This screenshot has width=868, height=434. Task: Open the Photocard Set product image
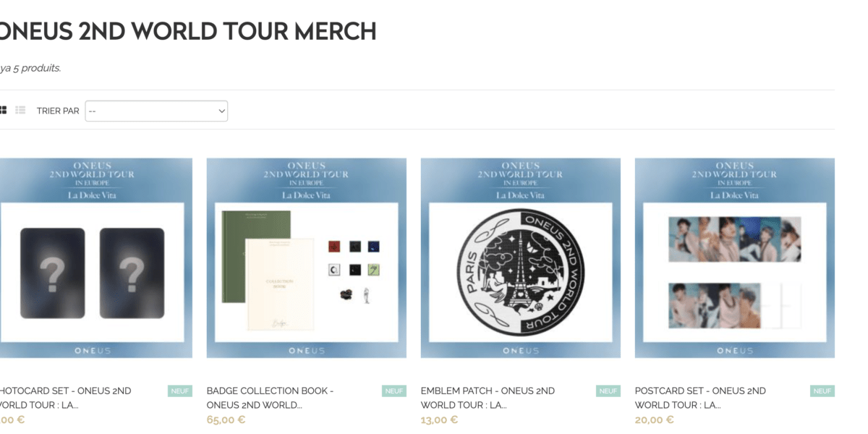(96, 258)
